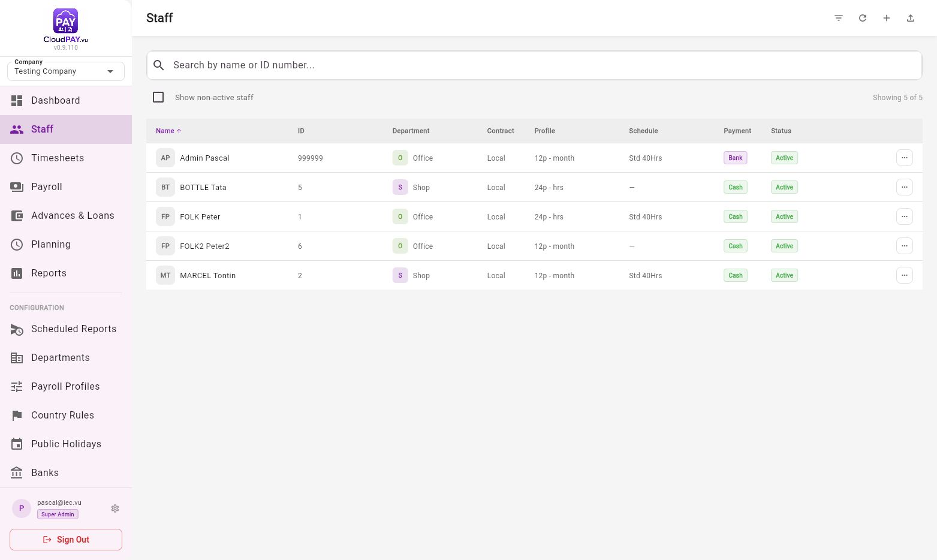This screenshot has width=937, height=560.
Task: Open Timesheets in sidebar
Action: click(66, 158)
